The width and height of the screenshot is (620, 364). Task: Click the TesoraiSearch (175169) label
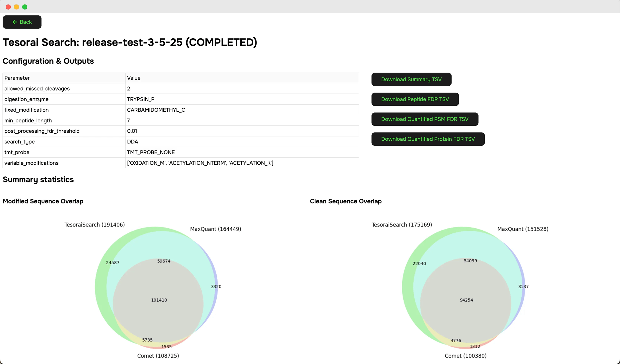402,225
